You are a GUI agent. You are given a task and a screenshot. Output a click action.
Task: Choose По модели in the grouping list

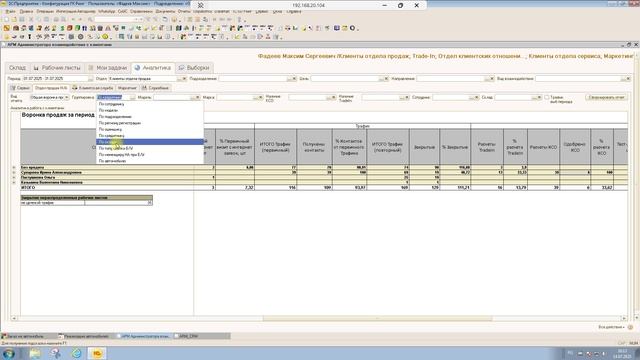pos(150,110)
